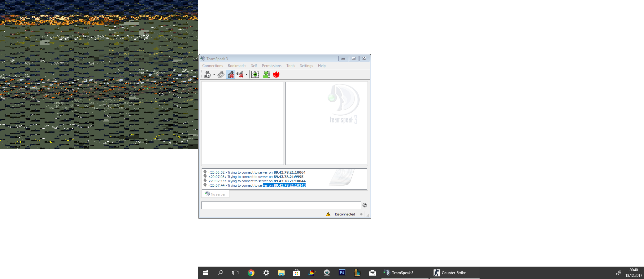Open the Away status dropdown arrow
644x279 pixels.
coord(214,74)
